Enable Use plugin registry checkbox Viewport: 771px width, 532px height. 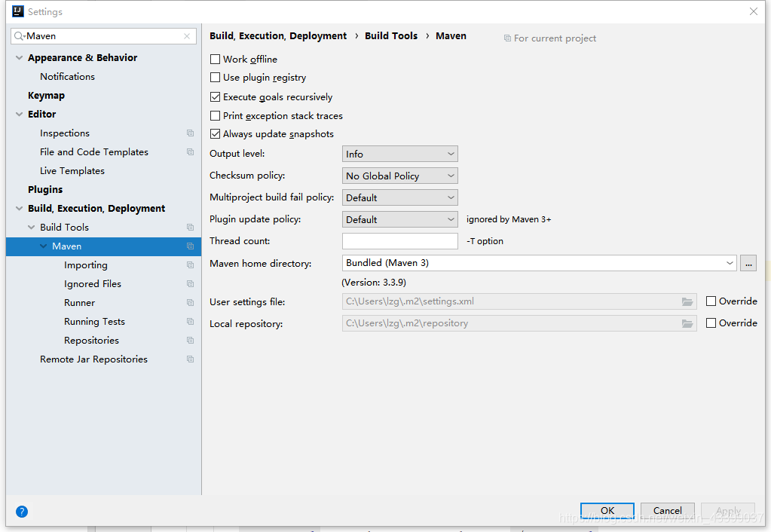(x=215, y=77)
